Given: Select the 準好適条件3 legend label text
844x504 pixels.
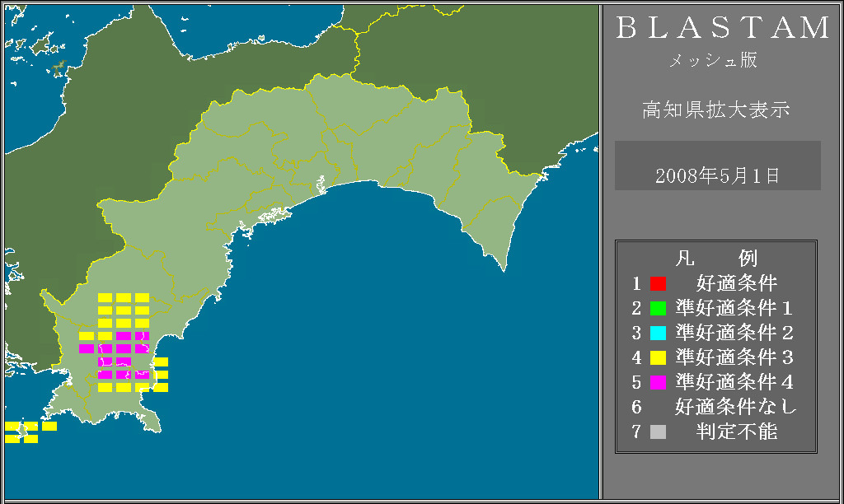Looking at the screenshot, I should 734,357.
